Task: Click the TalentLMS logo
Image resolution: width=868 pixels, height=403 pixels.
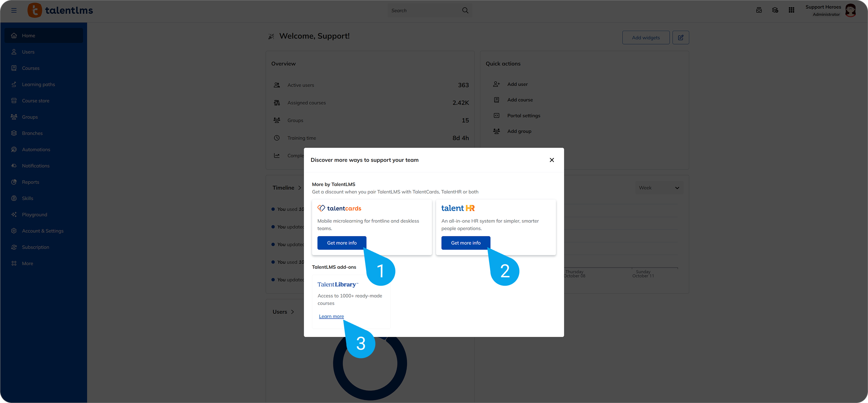Action: click(x=60, y=11)
